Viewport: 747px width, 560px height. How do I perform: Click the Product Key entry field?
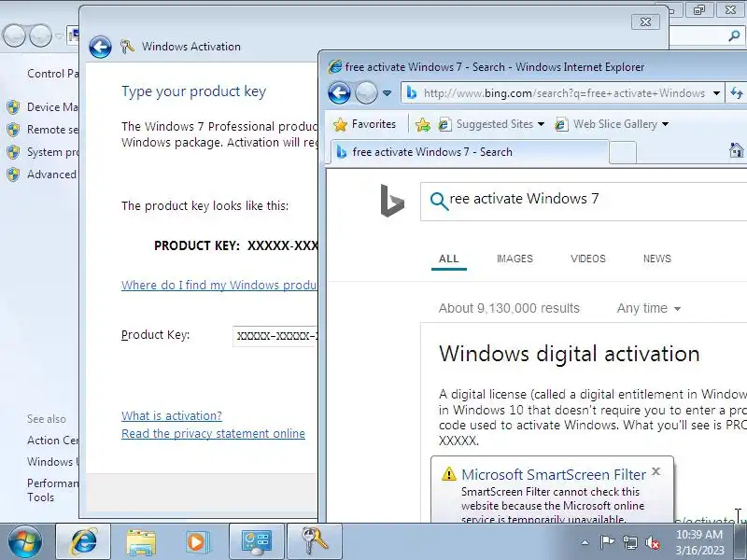click(x=275, y=336)
